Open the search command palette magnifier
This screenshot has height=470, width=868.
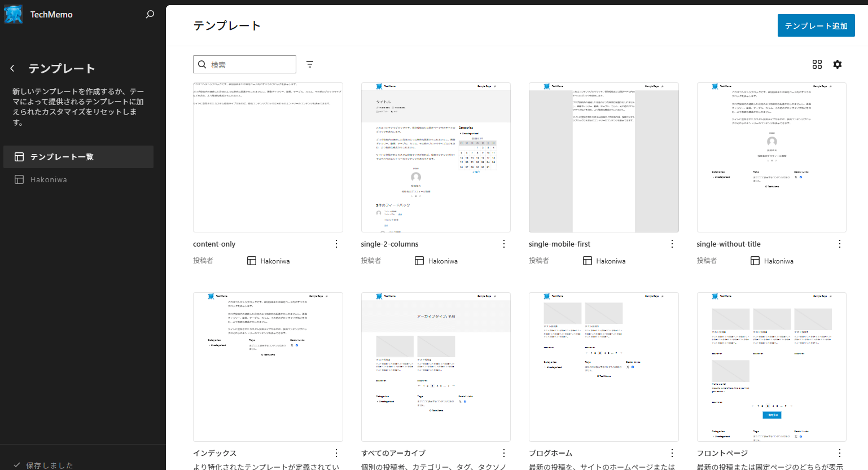[150, 15]
